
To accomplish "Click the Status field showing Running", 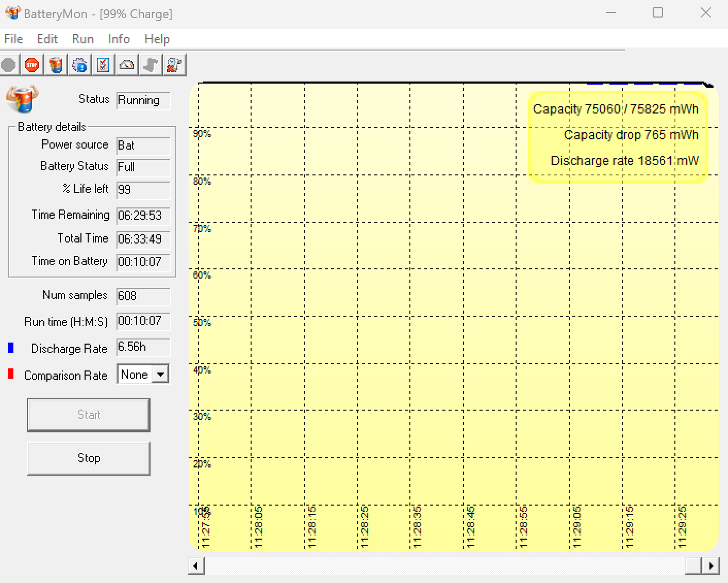I will pos(143,100).
